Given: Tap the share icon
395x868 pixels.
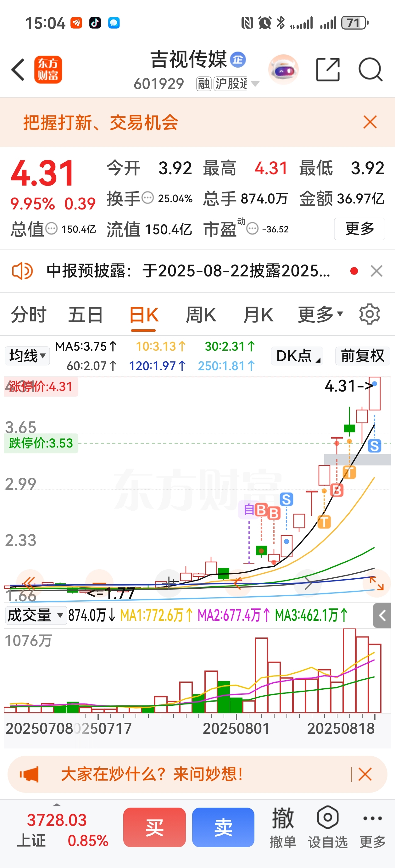Looking at the screenshot, I should click(x=328, y=70).
